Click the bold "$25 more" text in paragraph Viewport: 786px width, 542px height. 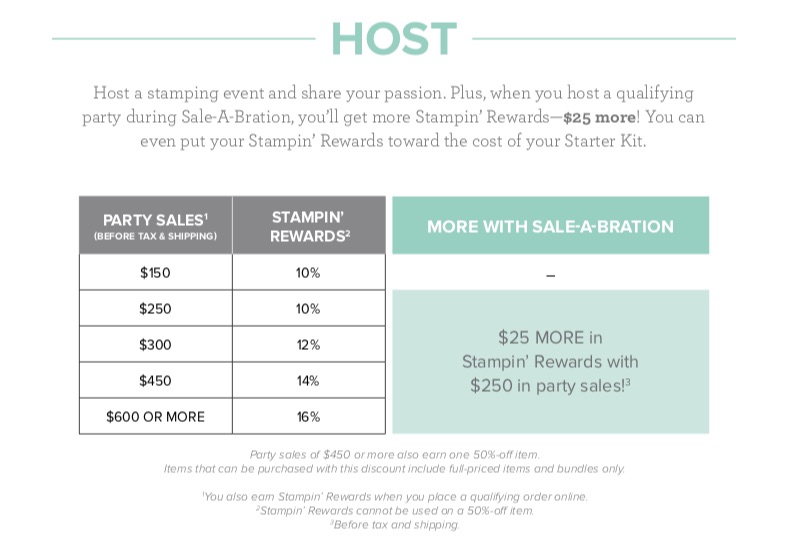pyautogui.click(x=600, y=117)
